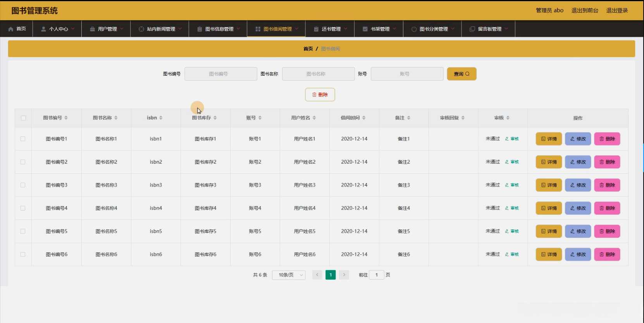The image size is (644, 323).
Task: Click the icon beside 图书分类管理
Action: (x=414, y=29)
